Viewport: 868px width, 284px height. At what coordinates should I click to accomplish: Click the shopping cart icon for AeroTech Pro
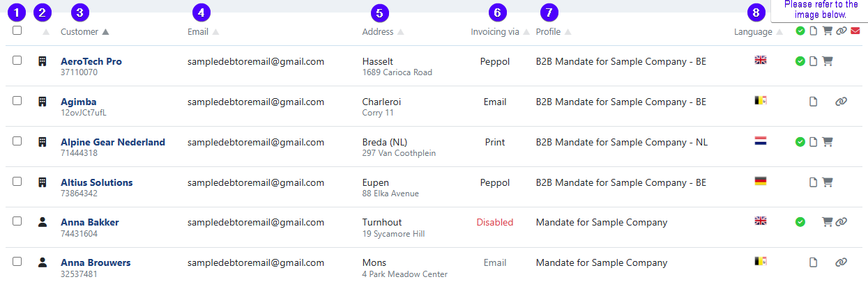click(828, 61)
